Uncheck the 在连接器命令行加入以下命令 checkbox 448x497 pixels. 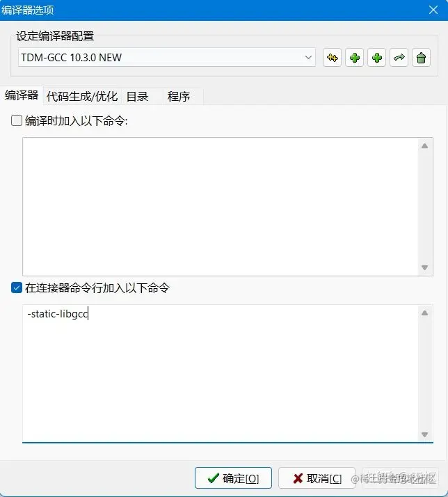pos(17,287)
